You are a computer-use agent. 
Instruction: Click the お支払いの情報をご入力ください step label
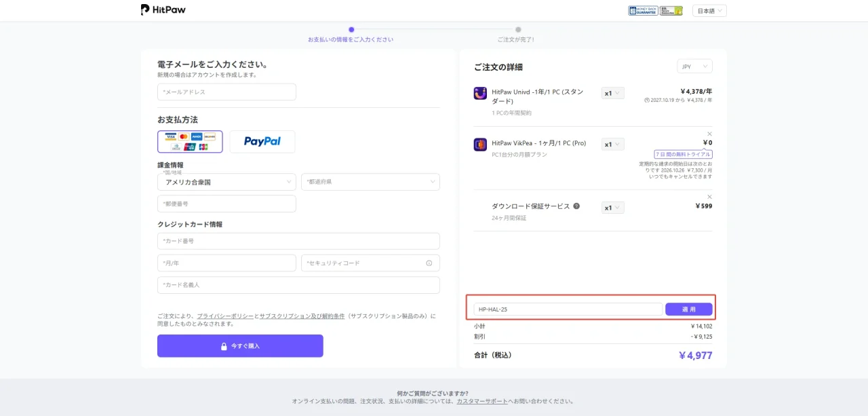(351, 39)
